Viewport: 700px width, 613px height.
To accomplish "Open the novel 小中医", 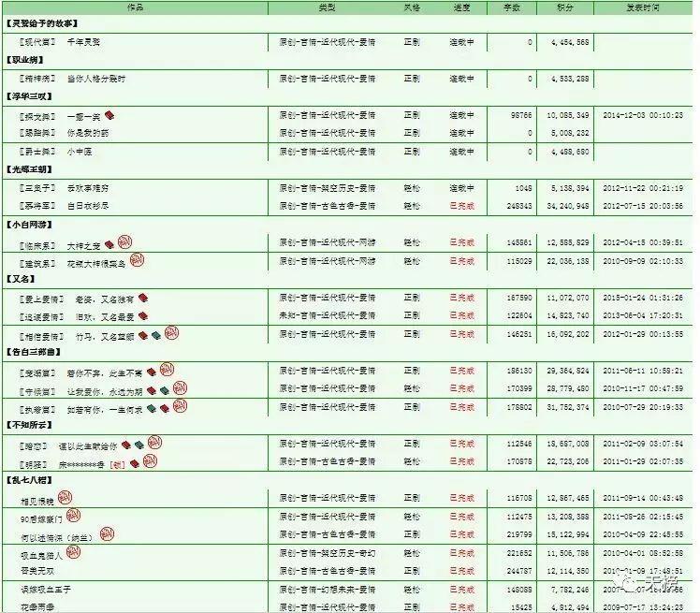I will point(80,152).
